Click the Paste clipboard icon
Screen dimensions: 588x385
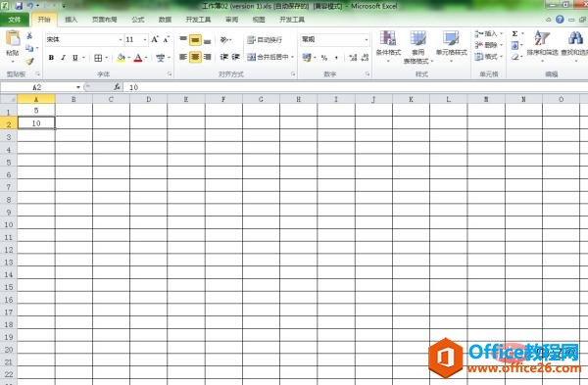tap(13, 38)
